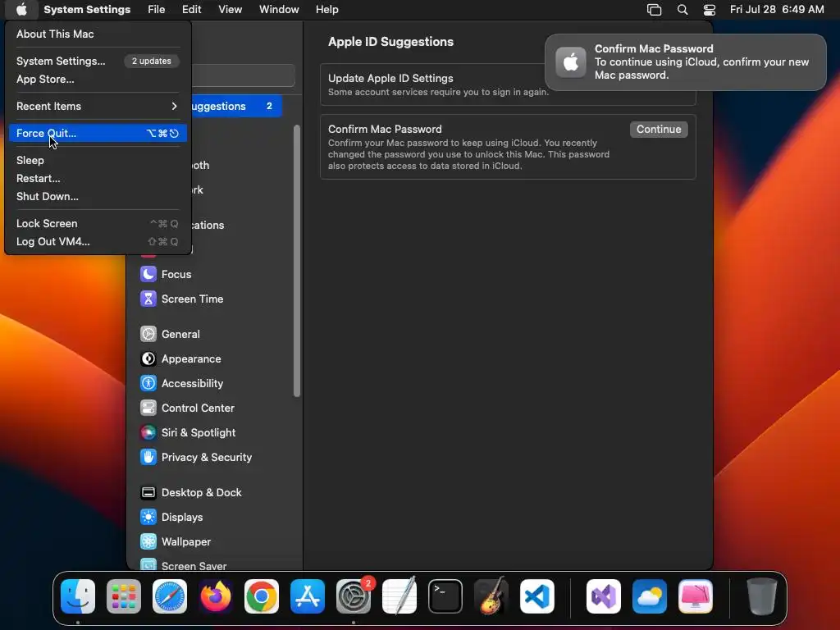Select Restart… menu item
Screen dimensions: 840x630
[98, 178]
